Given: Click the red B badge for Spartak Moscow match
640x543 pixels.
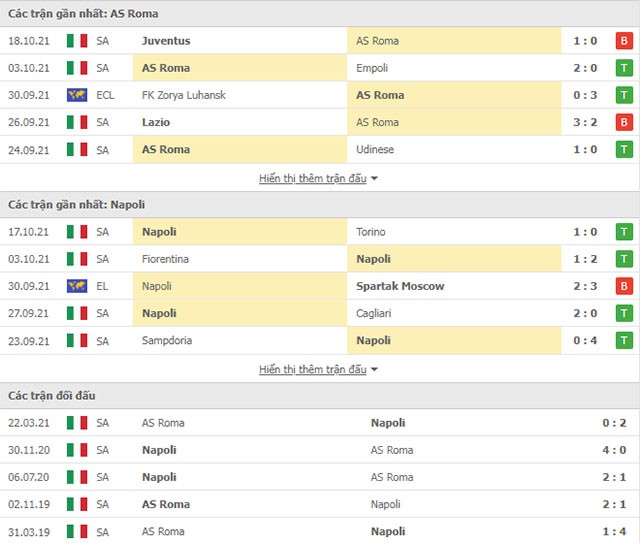Looking at the screenshot, I should (x=624, y=286).
